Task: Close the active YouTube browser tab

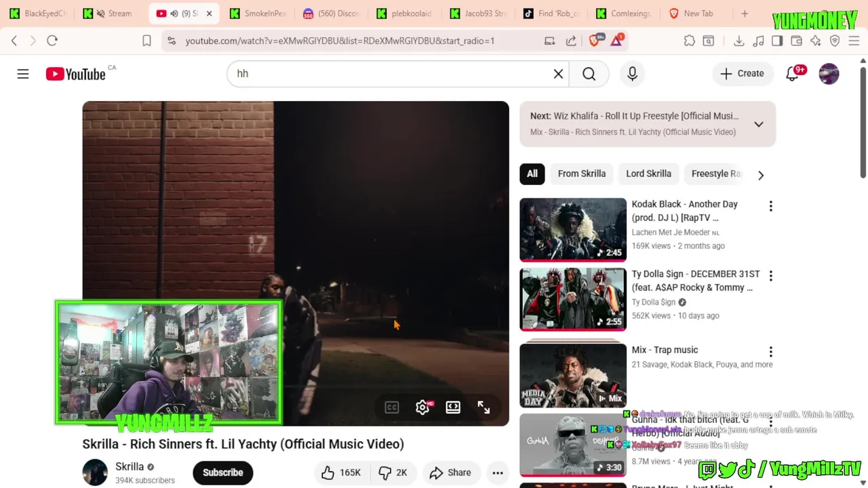Action: click(x=209, y=14)
